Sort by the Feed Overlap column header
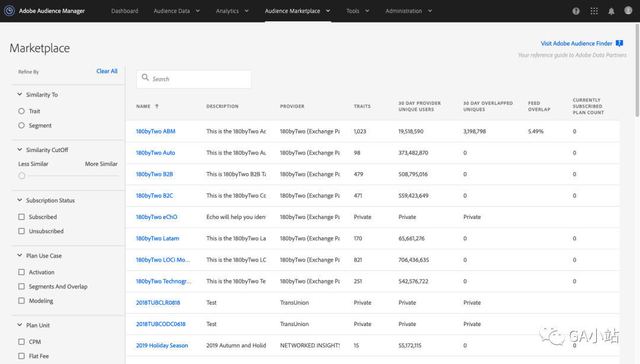 coord(539,107)
